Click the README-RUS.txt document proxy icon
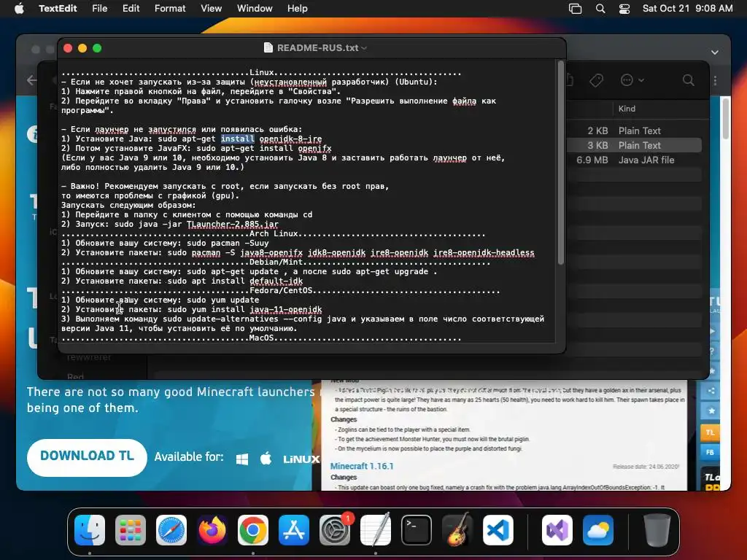The height and width of the screenshot is (560, 747). pos(268,47)
